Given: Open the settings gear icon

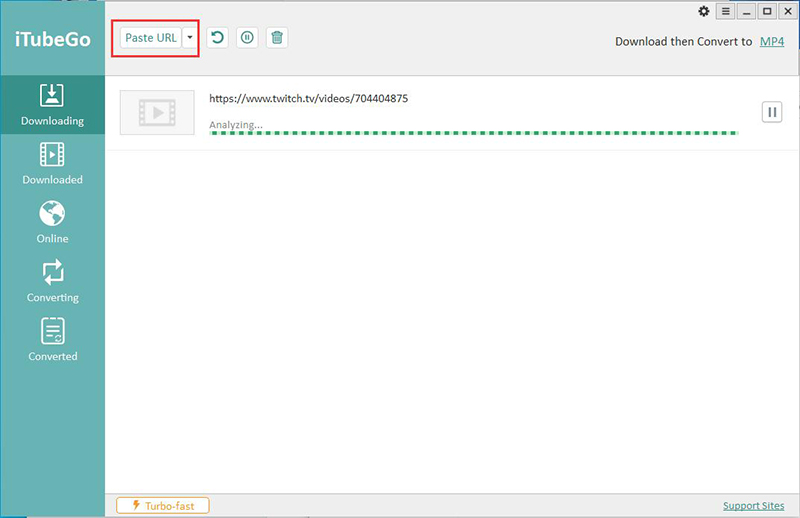Looking at the screenshot, I should [x=704, y=11].
